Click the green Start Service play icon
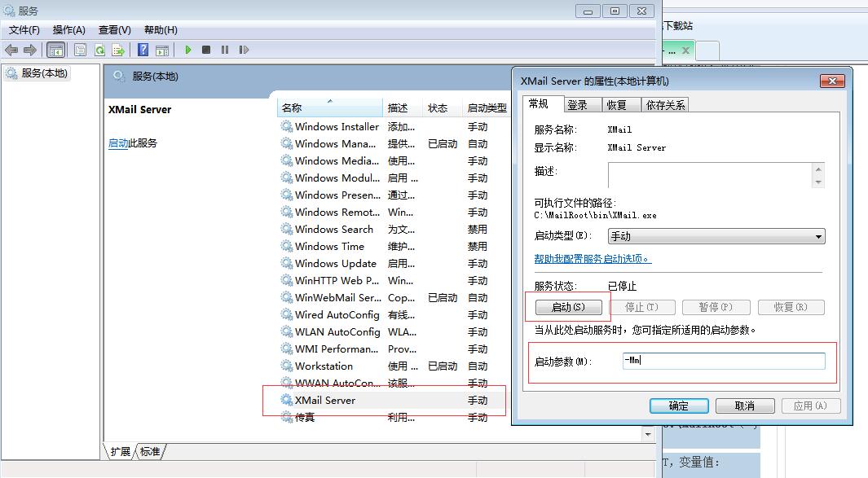 click(188, 50)
